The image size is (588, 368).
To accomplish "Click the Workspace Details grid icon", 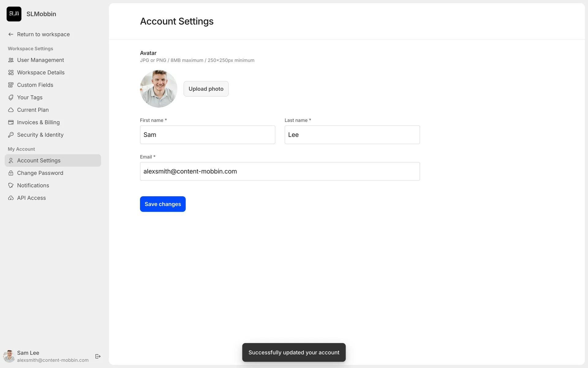I will coord(11,73).
